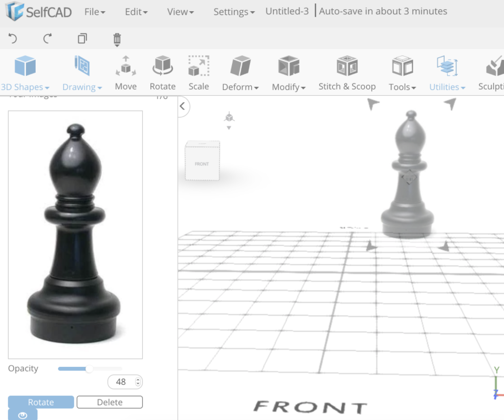Expand the Deform dropdown menu
Screen dimensions: 504x420
(x=240, y=73)
